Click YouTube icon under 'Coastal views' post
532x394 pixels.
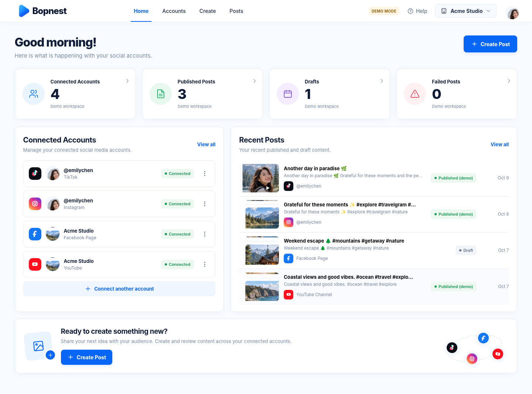pos(289,295)
